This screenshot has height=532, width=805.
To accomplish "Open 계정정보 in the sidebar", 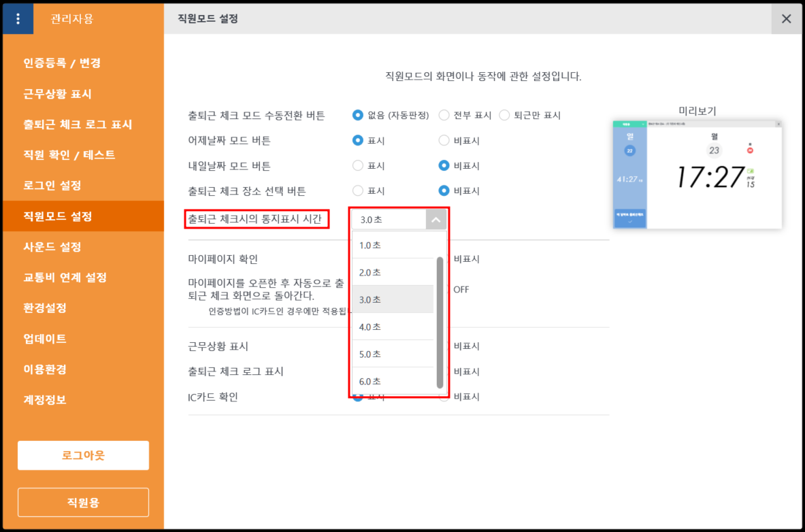I will point(45,399).
